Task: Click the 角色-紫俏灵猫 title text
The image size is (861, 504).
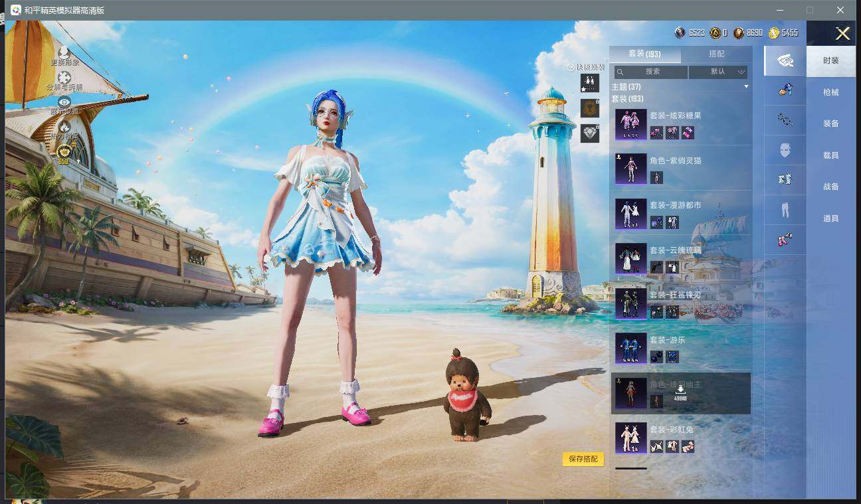Action: 676,161
